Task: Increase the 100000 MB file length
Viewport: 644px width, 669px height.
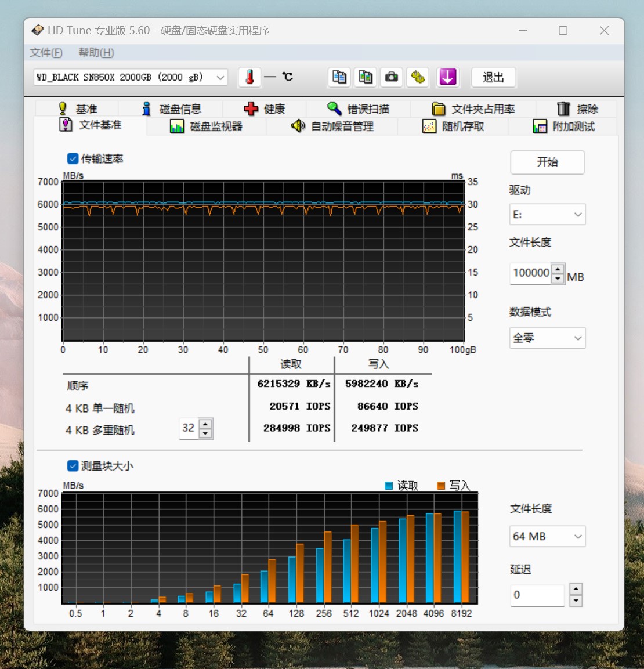Action: point(558,269)
